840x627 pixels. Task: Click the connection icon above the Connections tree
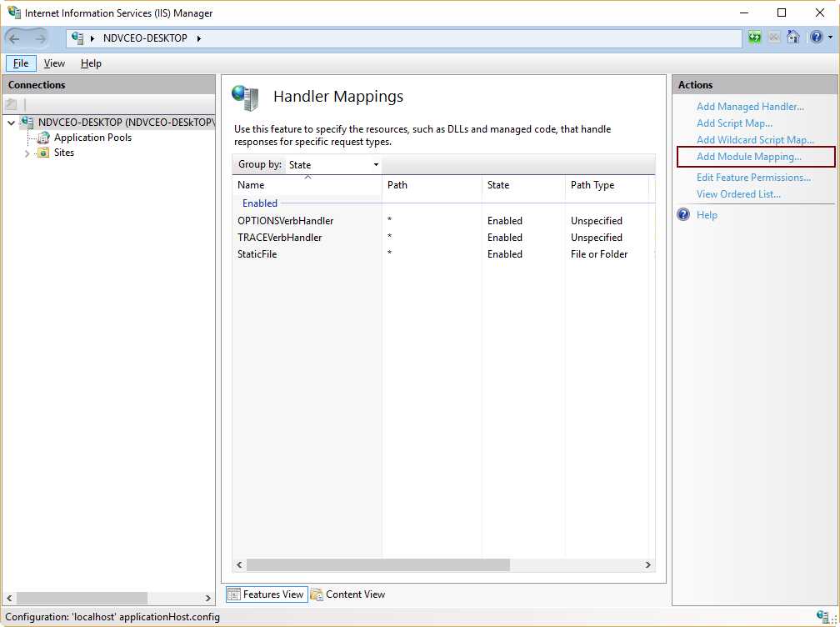click(x=10, y=103)
